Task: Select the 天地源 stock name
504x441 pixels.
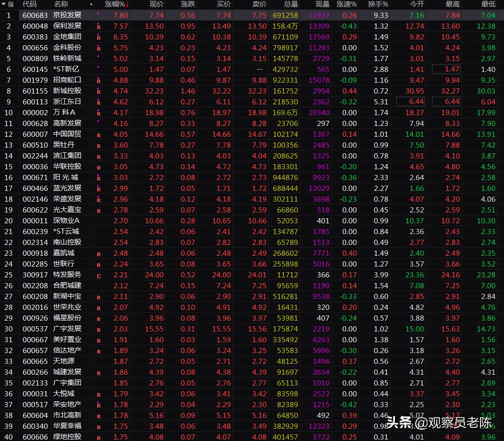Action: (x=63, y=361)
